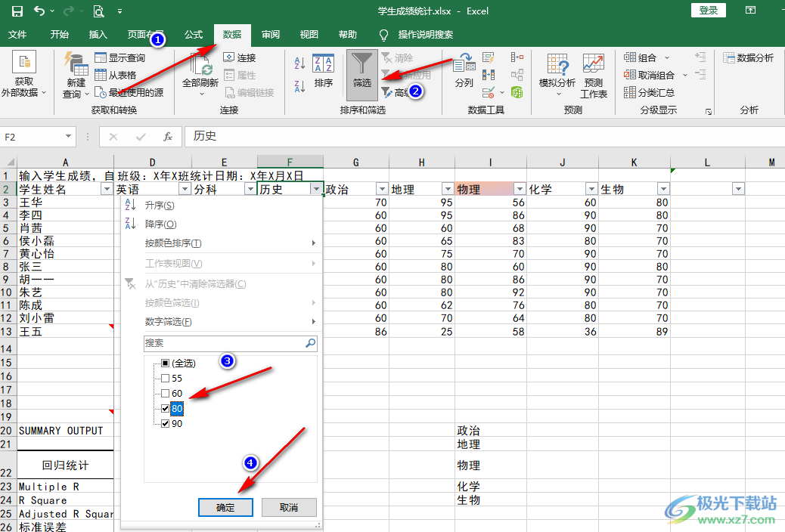Check the 55 checkbox in filter list
Screen dimensions: 785x532
tap(166, 379)
